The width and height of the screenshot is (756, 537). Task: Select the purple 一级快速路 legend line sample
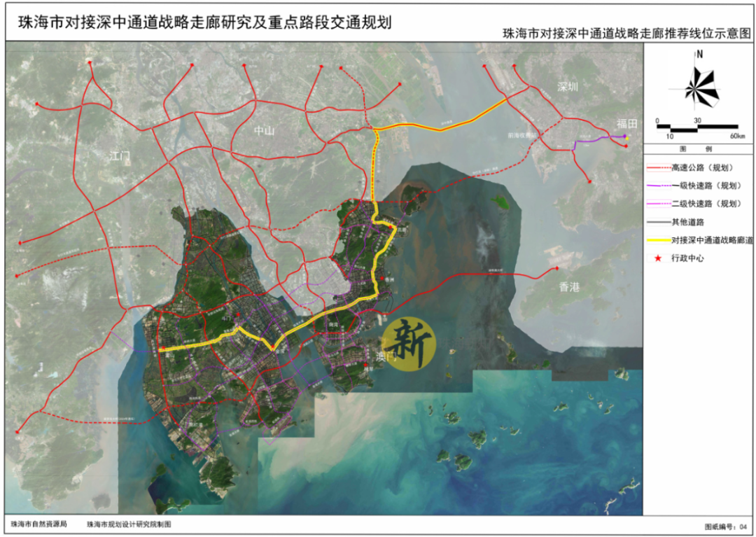[x=659, y=186]
